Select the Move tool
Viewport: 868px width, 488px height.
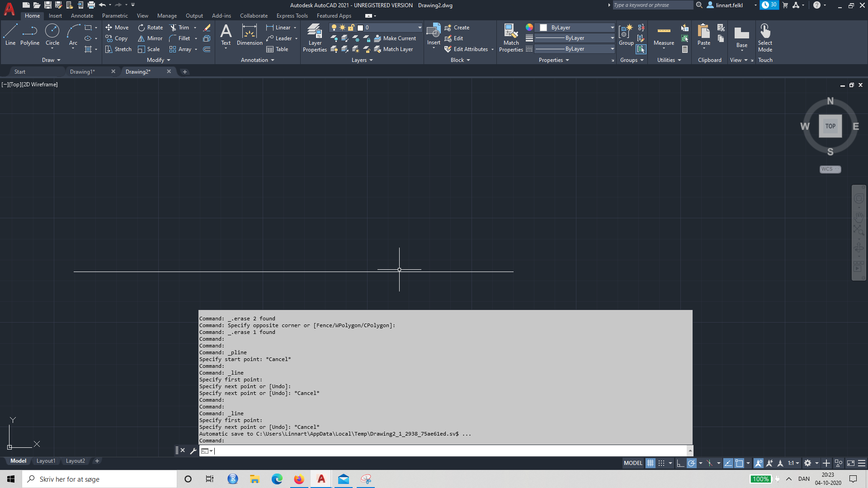[117, 27]
